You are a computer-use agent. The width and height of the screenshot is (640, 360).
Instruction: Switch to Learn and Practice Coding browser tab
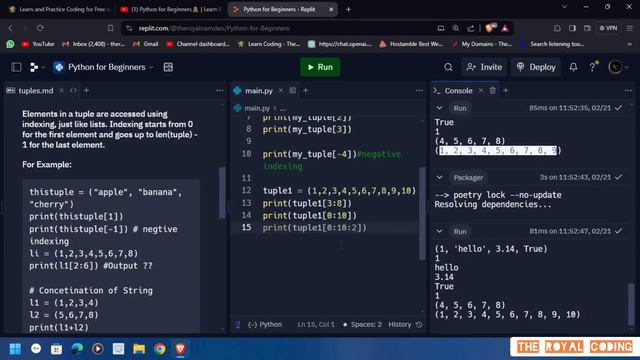tap(59, 9)
